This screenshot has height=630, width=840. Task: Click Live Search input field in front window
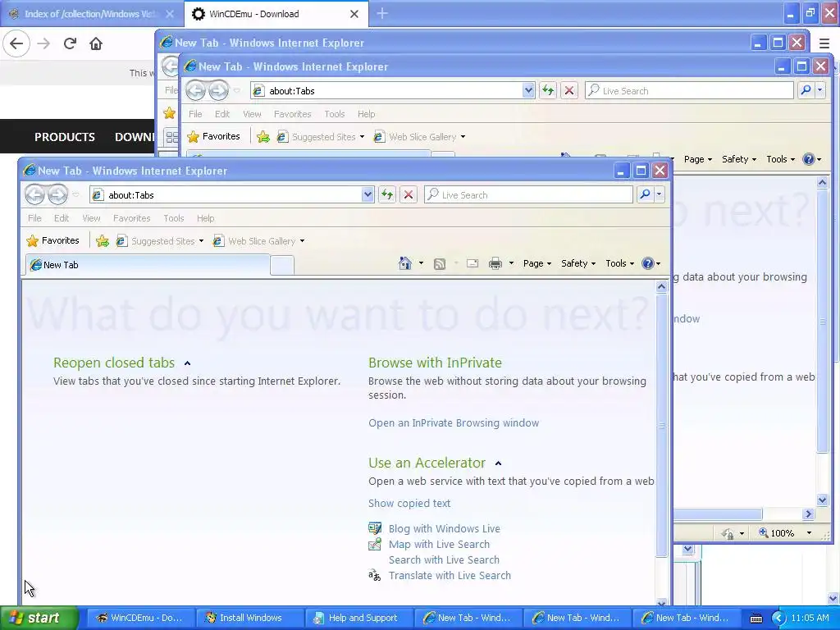pyautogui.click(x=528, y=195)
